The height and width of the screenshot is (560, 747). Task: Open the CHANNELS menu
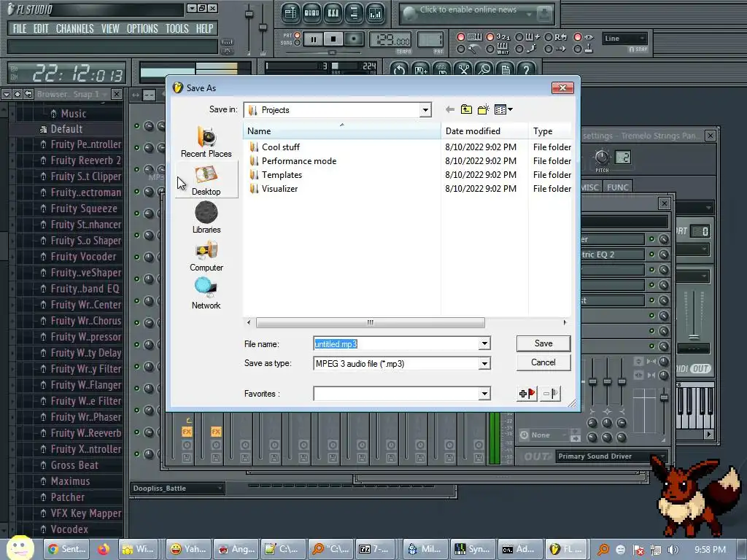pyautogui.click(x=75, y=28)
